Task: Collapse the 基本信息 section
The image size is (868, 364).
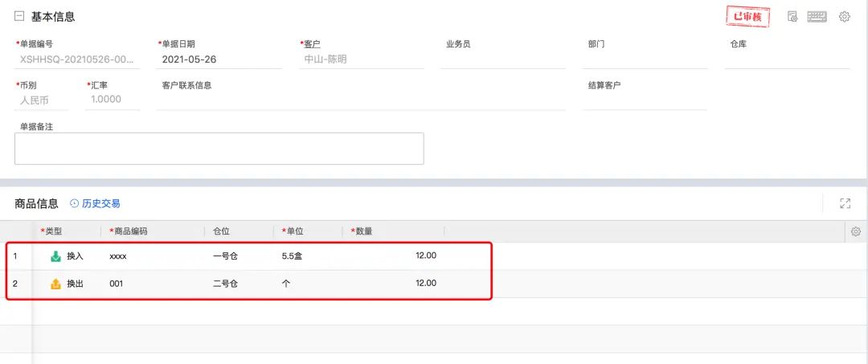Action: pos(19,17)
